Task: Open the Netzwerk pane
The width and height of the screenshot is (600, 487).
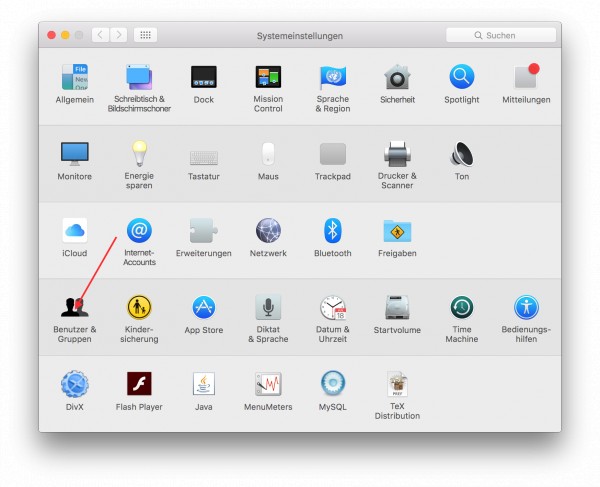Action: [x=268, y=230]
